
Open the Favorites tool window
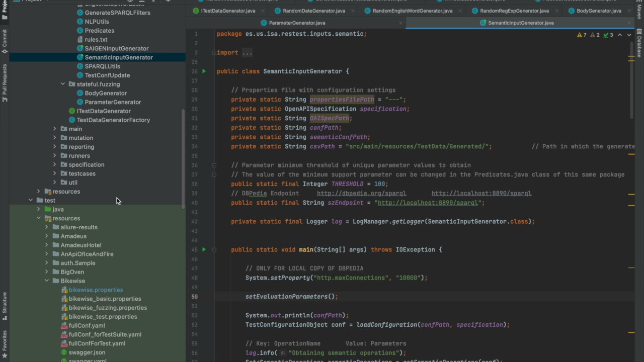(5, 344)
